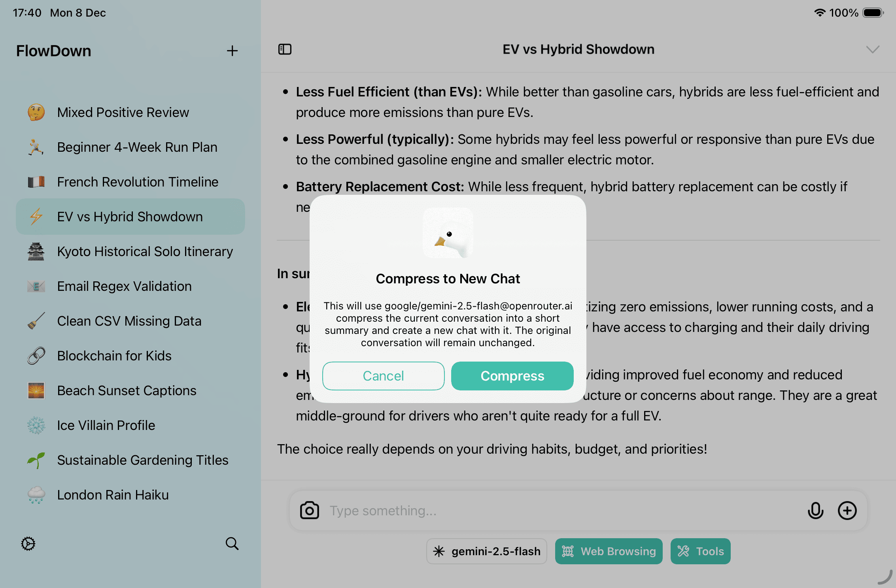This screenshot has width=896, height=588.
Task: Open the gemini-2.5-flash model selector
Action: click(x=487, y=551)
